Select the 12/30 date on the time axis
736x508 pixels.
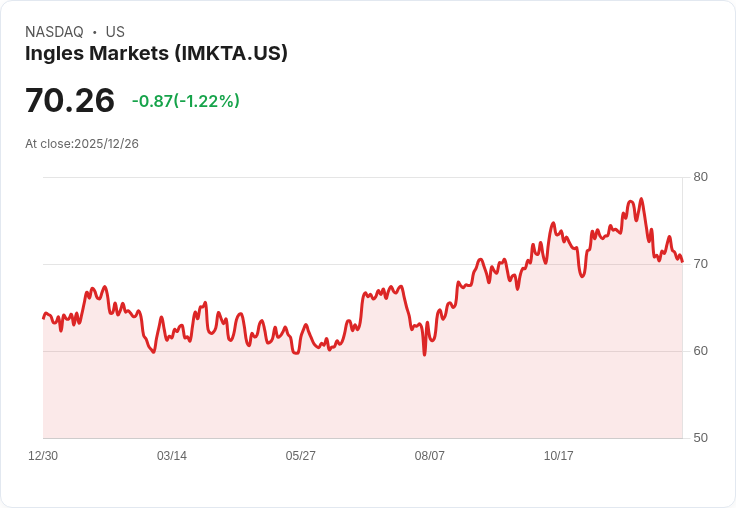[x=43, y=456]
